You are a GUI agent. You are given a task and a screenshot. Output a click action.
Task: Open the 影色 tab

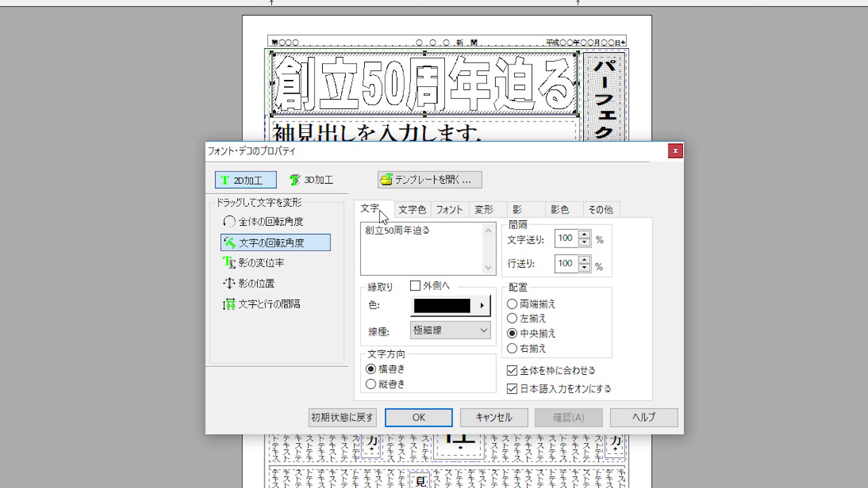tap(559, 210)
